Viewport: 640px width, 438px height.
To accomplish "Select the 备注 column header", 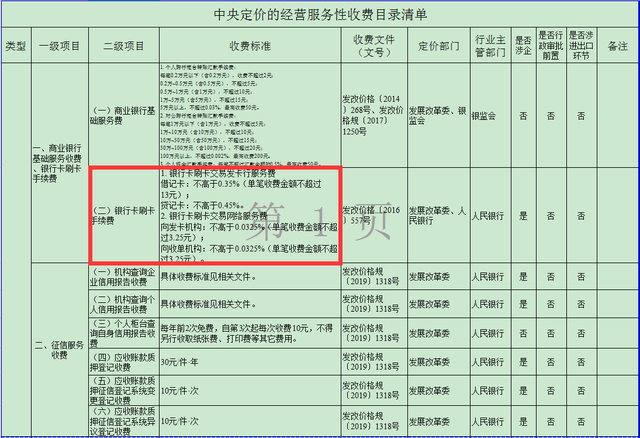I will (618, 46).
